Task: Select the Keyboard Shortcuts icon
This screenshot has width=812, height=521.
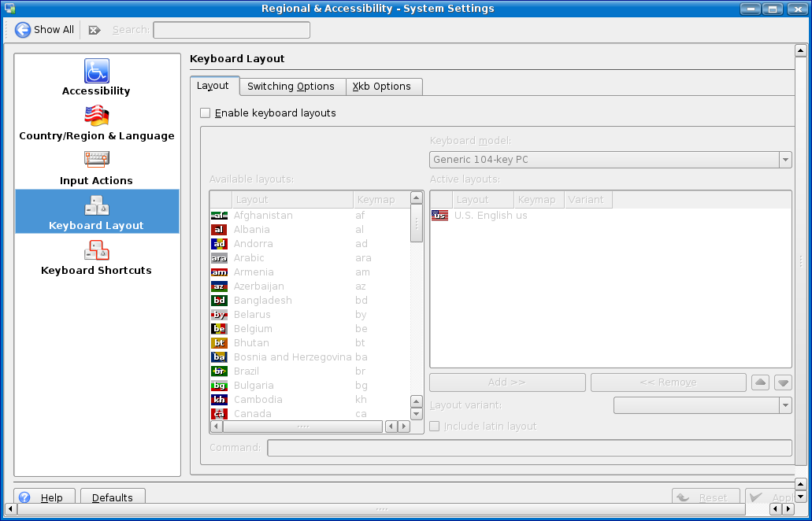Action: click(97, 250)
